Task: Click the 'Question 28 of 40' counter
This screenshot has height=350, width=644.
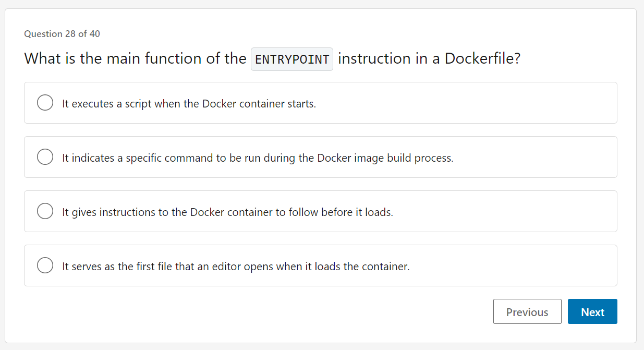Action: [62, 34]
